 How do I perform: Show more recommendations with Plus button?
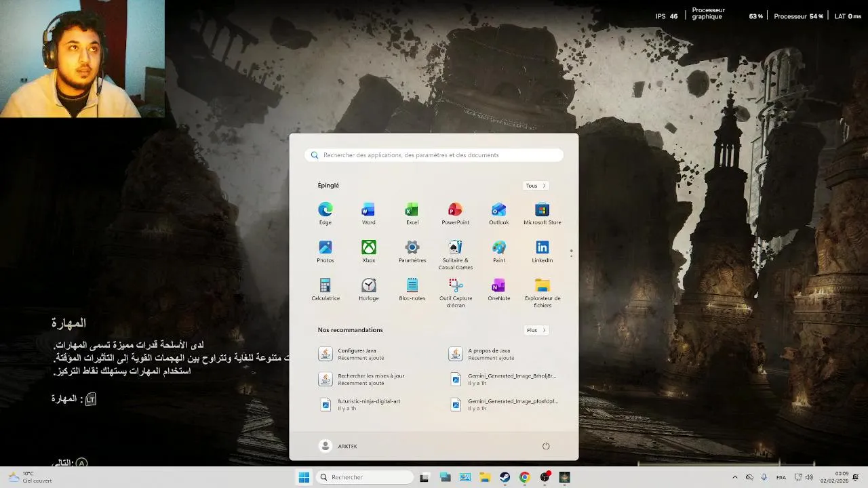click(536, 330)
